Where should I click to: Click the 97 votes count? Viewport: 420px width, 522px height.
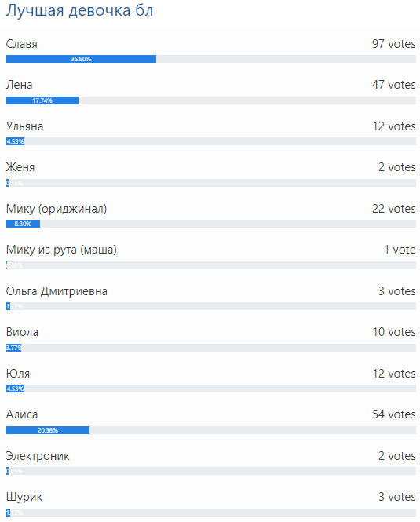coord(393,44)
